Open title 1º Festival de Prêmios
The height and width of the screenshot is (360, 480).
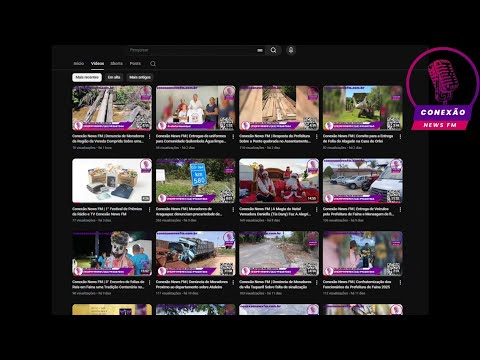pyautogui.click(x=107, y=211)
